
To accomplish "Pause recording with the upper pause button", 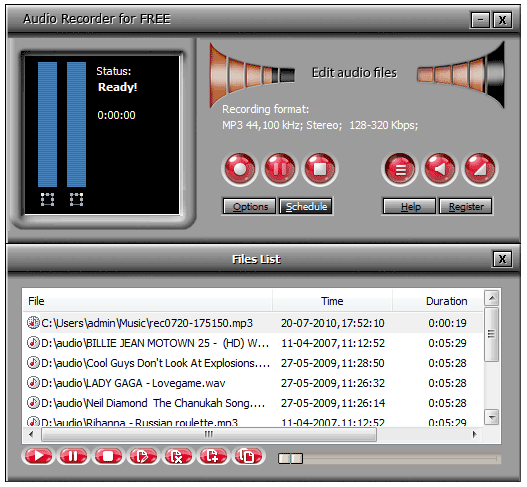I will click(x=280, y=169).
